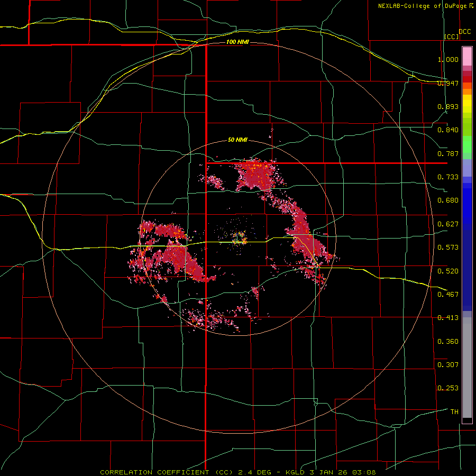Click the 1.000 legend value
This screenshot has height=476, width=476.
coord(448,59)
